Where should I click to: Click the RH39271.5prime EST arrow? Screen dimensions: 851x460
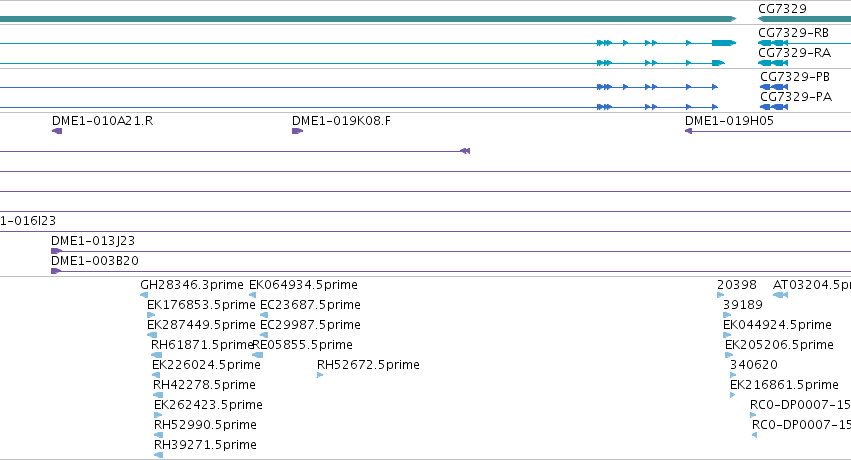click(158, 455)
